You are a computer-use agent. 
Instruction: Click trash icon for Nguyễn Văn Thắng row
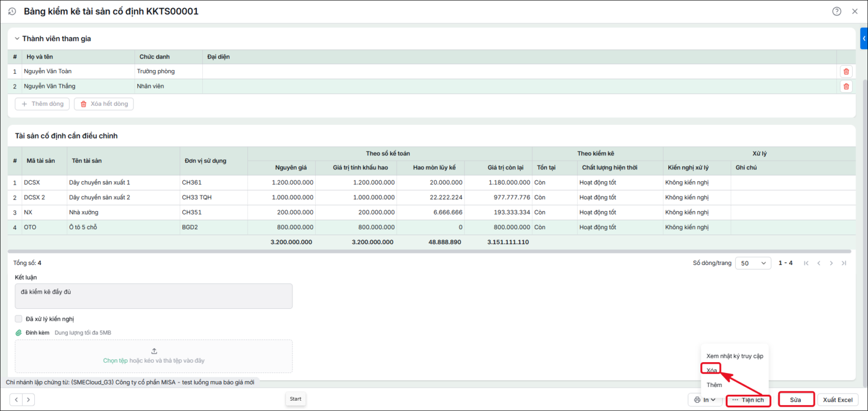pos(846,86)
